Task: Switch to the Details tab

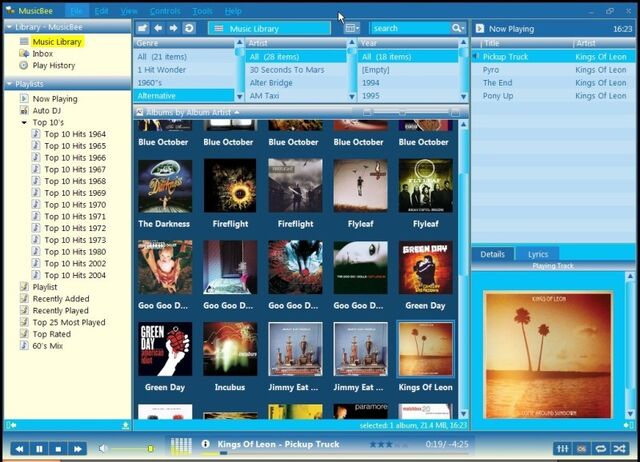Action: (493, 254)
